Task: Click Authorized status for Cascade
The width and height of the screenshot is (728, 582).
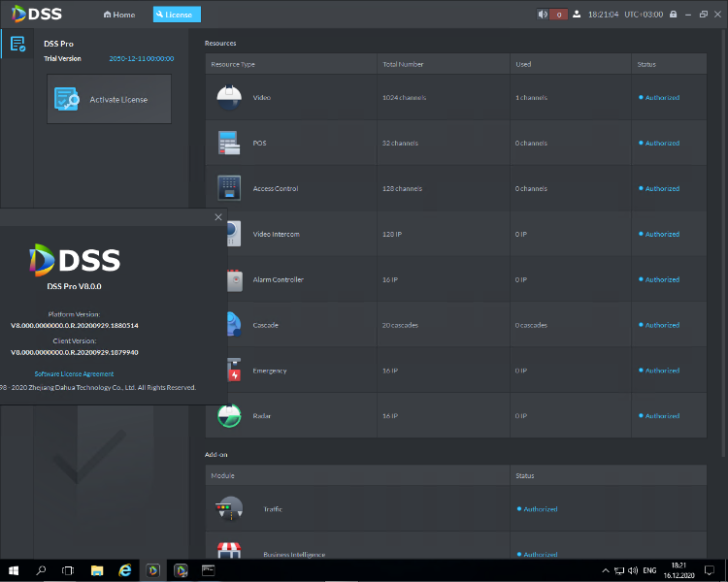Action: point(659,325)
